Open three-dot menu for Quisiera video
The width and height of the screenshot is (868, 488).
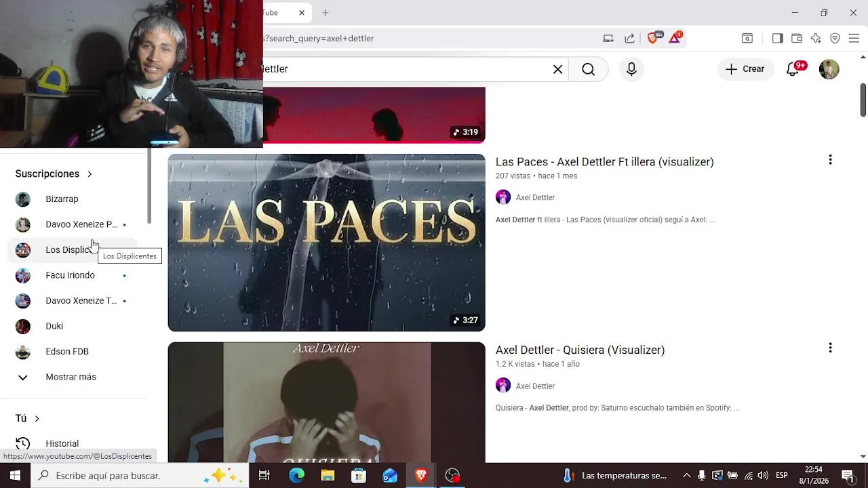tap(830, 348)
